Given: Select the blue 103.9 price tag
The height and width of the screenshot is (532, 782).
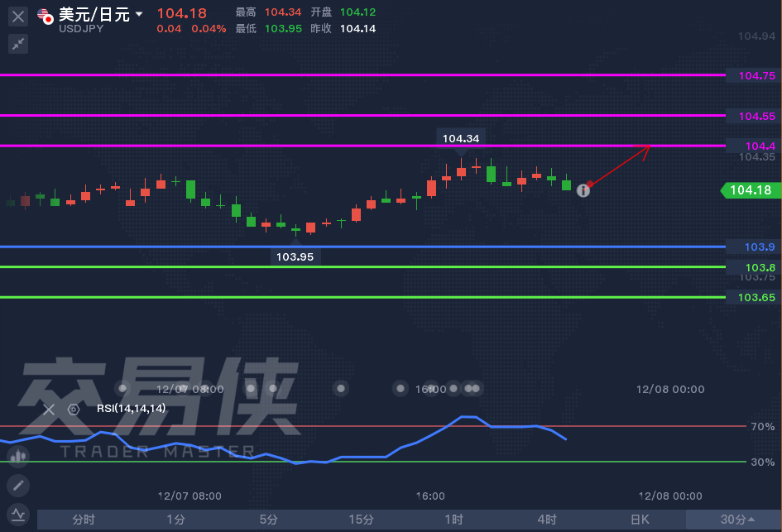Looking at the screenshot, I should tap(754, 247).
